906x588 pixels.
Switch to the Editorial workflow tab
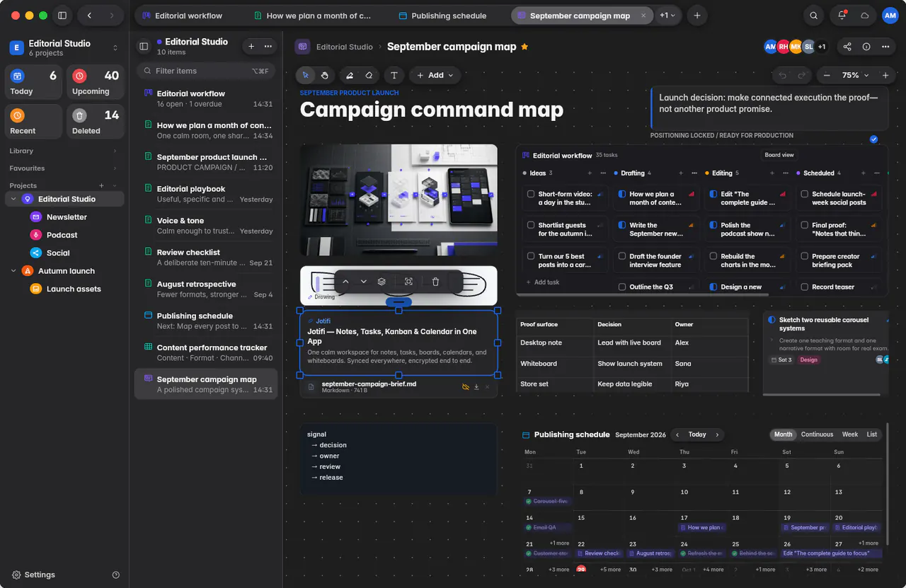tap(188, 16)
